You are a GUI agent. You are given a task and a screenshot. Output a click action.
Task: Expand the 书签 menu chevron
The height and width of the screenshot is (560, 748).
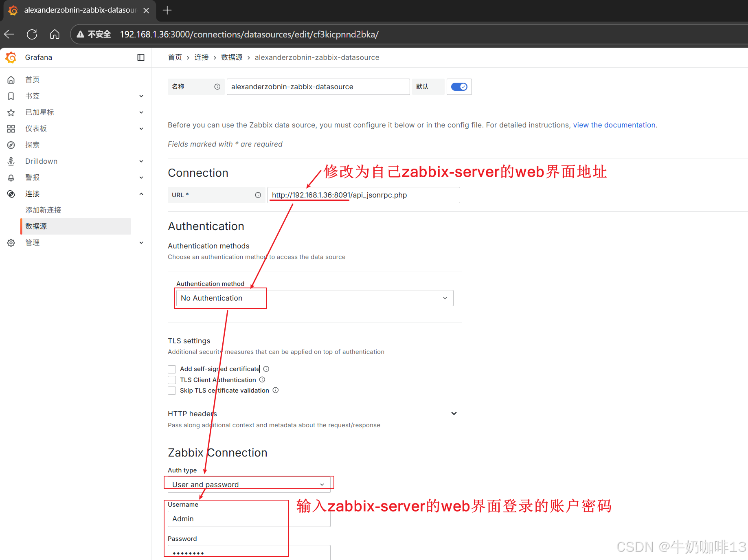pos(141,96)
